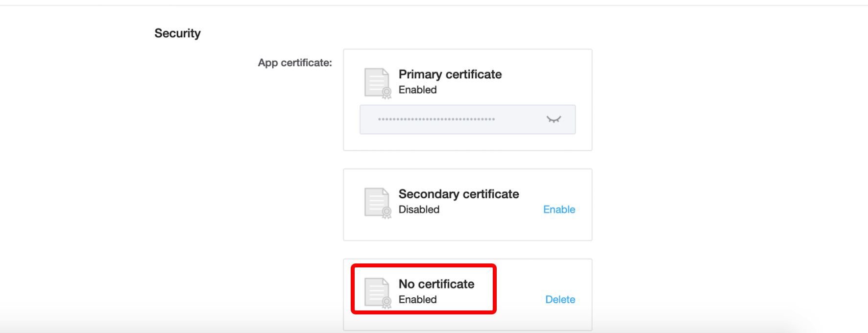Click the Secondary certificate document icon

point(378,203)
